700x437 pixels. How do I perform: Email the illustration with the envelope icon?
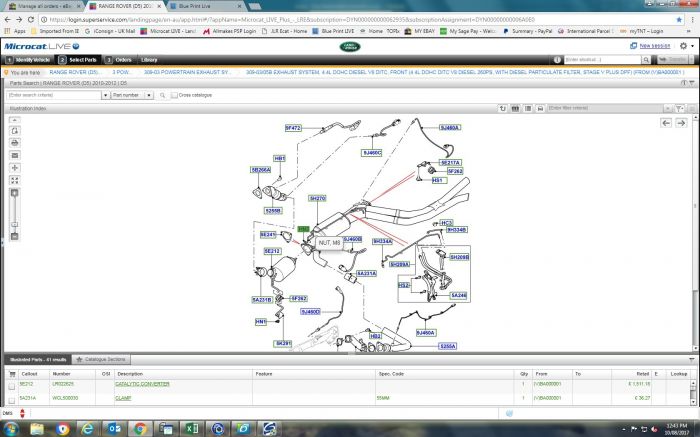click(x=15, y=155)
